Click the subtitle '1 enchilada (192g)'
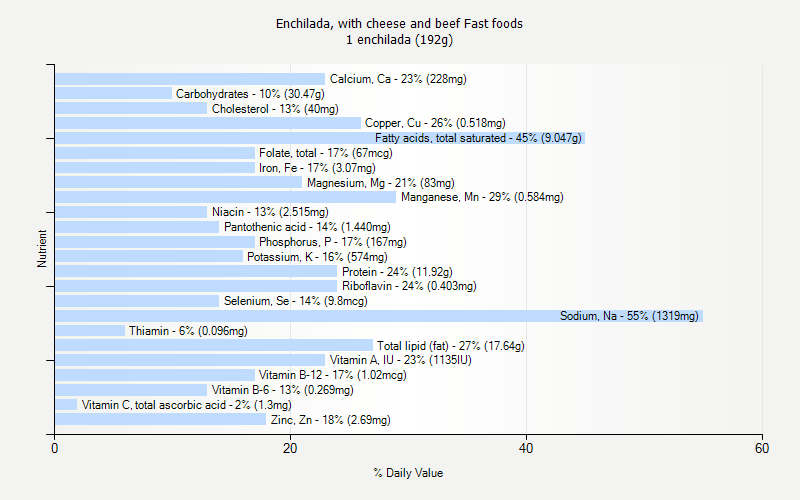 point(399,40)
